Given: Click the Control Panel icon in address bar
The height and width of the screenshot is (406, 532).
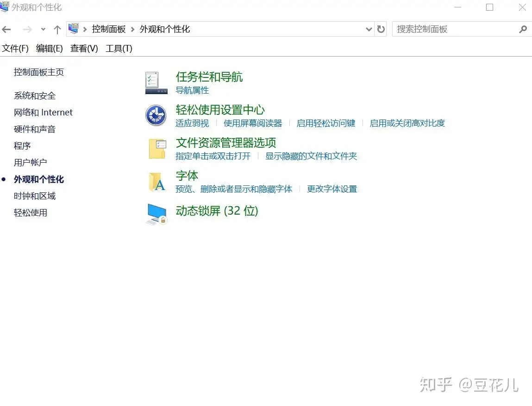Looking at the screenshot, I should tap(73, 29).
